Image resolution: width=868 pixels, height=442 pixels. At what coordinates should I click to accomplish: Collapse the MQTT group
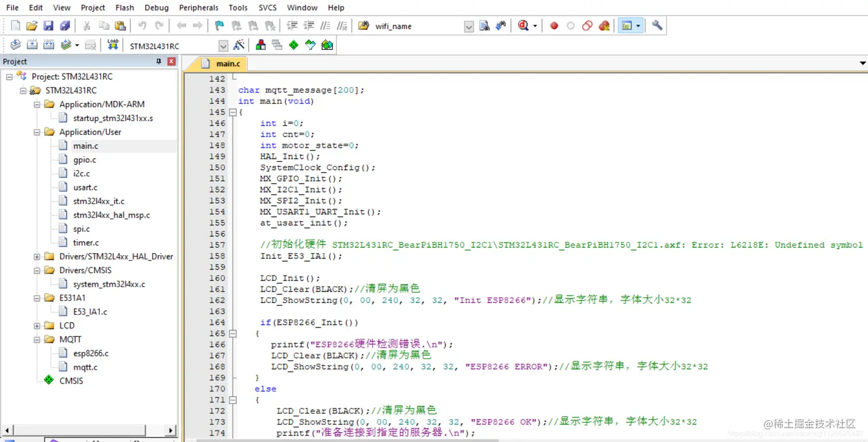pos(37,339)
